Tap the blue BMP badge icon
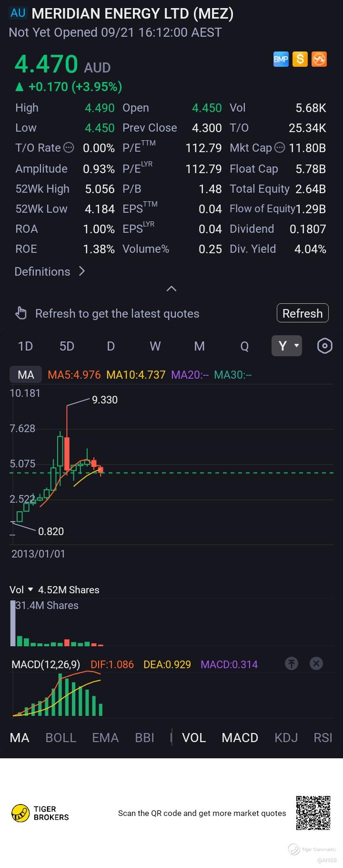The image size is (343, 868). pos(281,59)
